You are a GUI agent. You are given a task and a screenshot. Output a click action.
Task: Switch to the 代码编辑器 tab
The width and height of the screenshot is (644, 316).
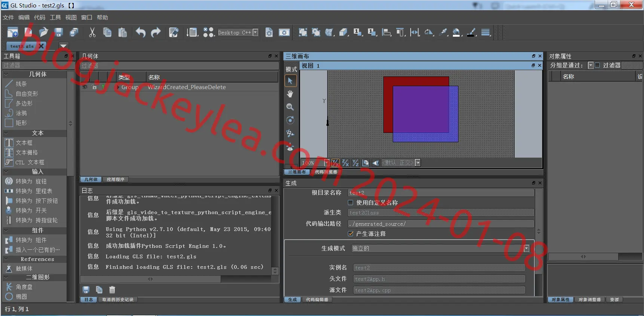pos(317,300)
